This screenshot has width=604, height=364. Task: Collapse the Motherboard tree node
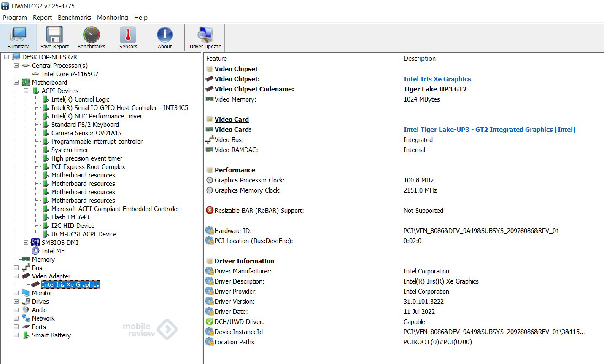(16, 82)
